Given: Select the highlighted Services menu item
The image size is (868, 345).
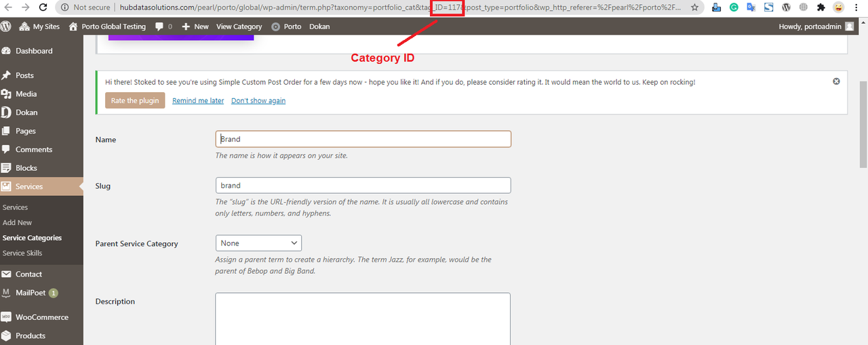Looking at the screenshot, I should click(41, 186).
